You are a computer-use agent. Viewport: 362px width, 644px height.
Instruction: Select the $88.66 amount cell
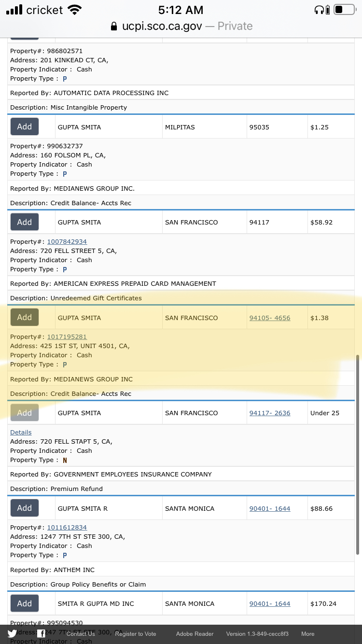click(x=331, y=508)
